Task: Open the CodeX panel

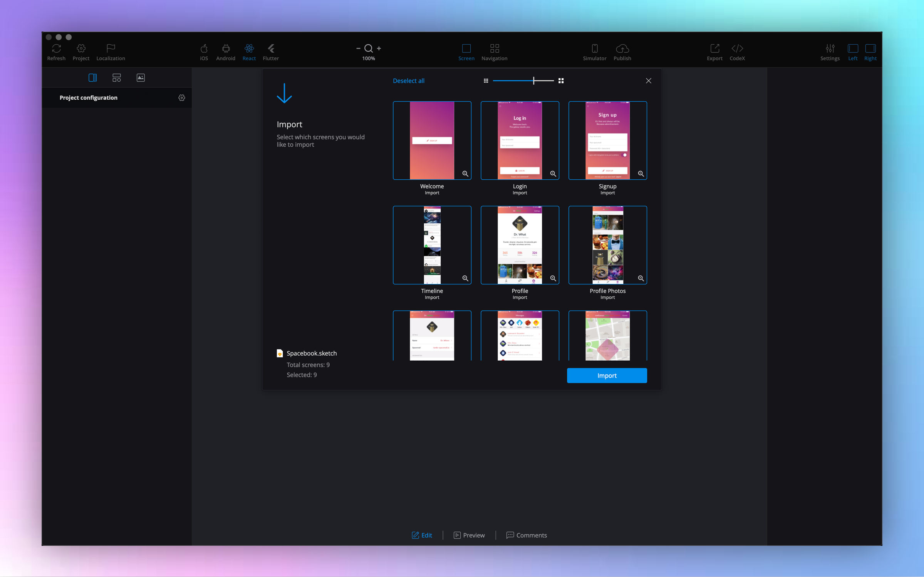Action: click(737, 49)
